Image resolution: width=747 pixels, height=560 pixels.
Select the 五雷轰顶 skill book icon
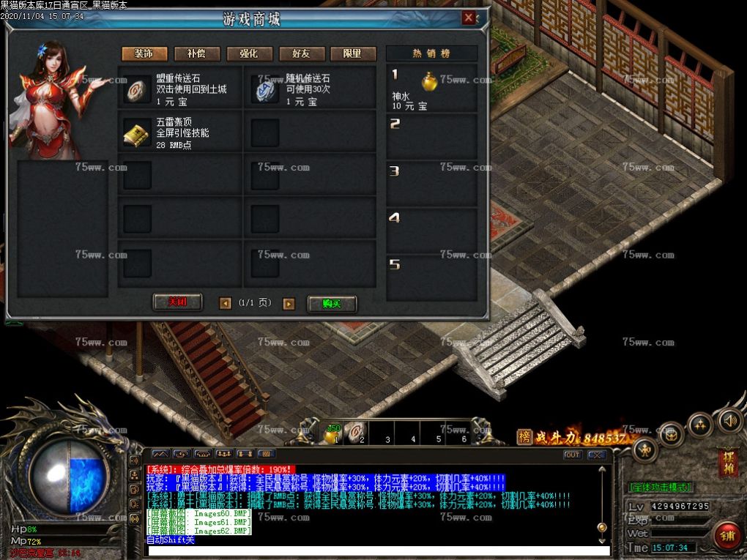coord(136,134)
